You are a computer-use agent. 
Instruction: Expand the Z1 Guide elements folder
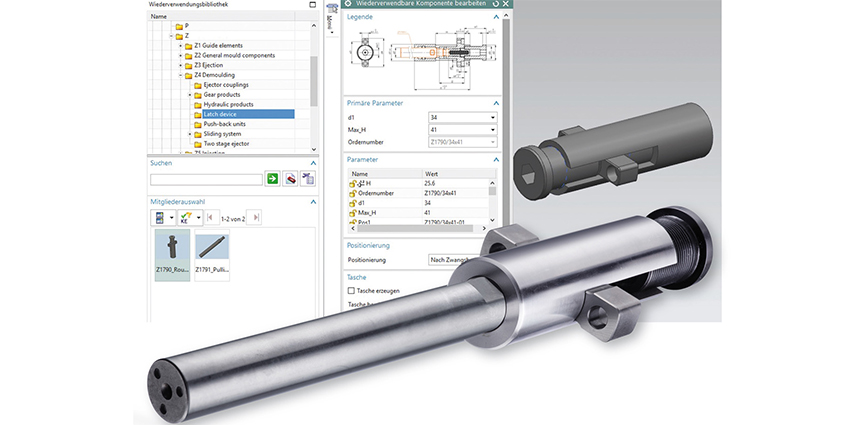tap(180, 45)
